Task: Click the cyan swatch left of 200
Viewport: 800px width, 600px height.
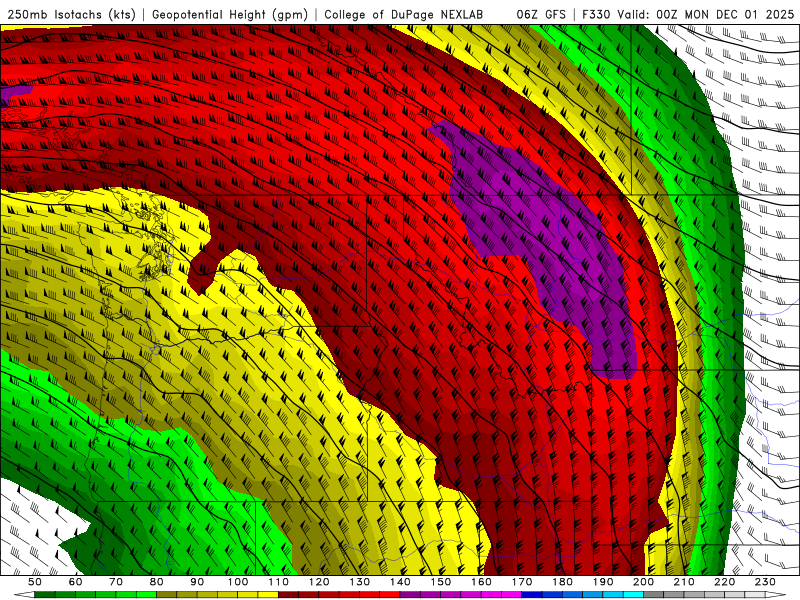Action: point(633,595)
